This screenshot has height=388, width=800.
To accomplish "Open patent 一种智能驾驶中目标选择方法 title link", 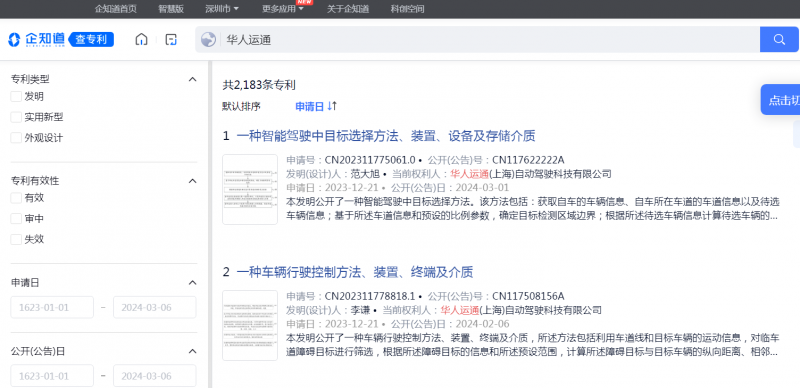I will pos(386,136).
